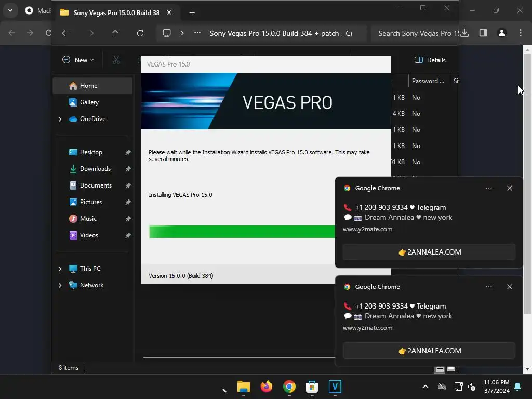Click the green installation progress bar
The height and width of the screenshot is (399, 532).
(242, 232)
